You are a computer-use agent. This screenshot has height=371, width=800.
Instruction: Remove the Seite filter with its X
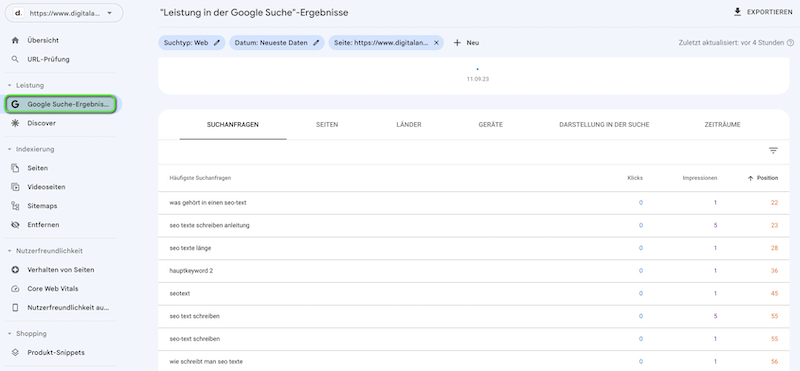tap(436, 43)
